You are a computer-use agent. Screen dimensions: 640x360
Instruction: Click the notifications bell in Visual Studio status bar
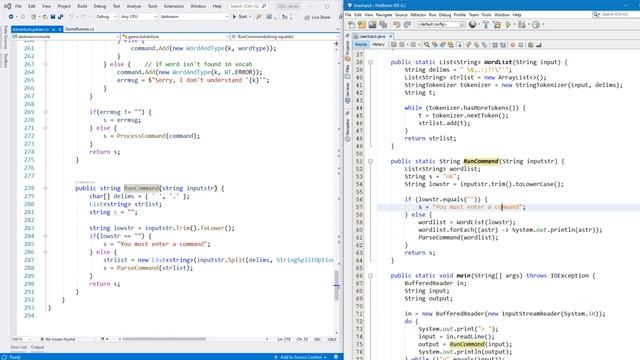tap(336, 357)
